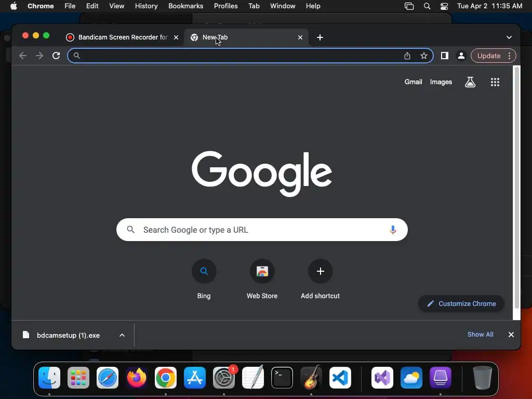Screen dimensions: 532x399
Task: Expand the tab search chevron
Action: click(x=509, y=37)
